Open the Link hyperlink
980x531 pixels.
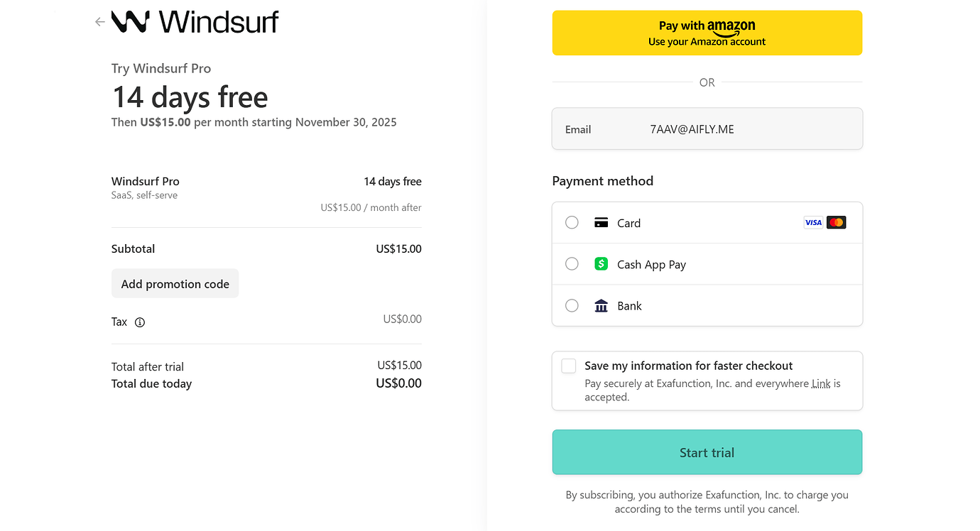(x=821, y=383)
